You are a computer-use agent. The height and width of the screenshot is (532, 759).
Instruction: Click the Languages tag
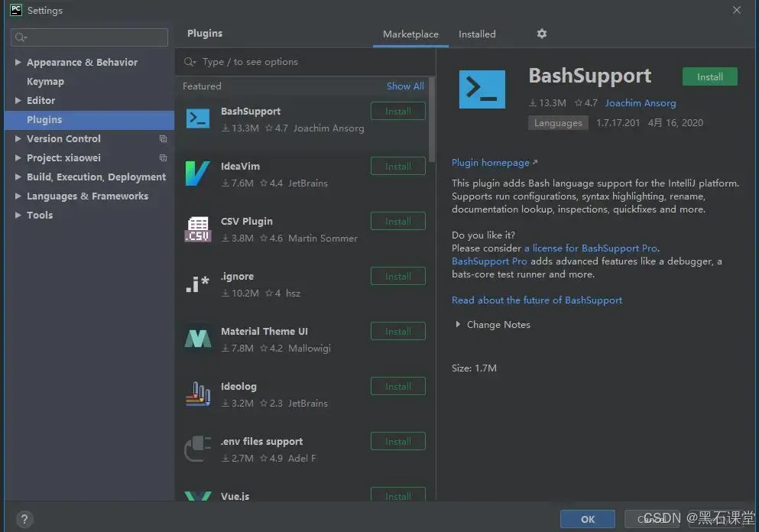[x=558, y=123]
